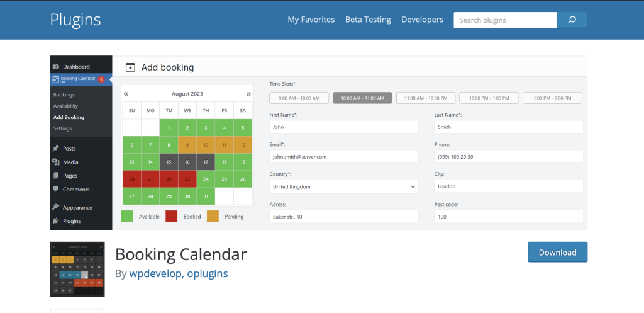
Task: Select selected date August 15
Action: point(169,162)
